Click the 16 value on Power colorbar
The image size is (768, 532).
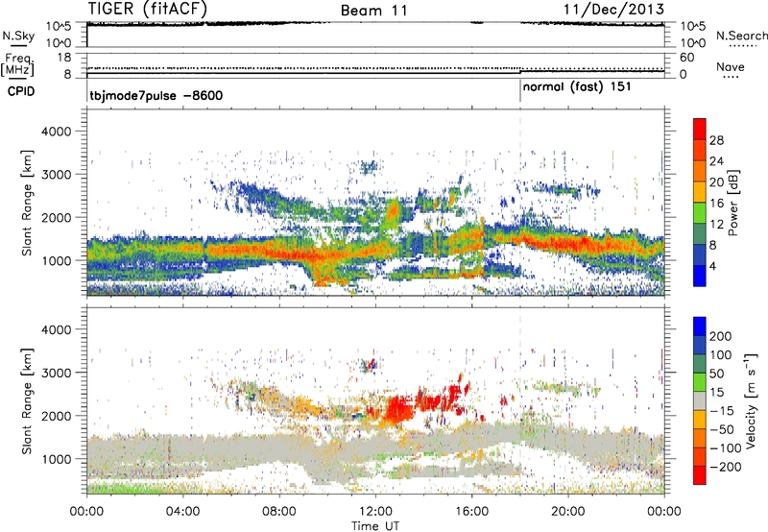[x=716, y=204]
